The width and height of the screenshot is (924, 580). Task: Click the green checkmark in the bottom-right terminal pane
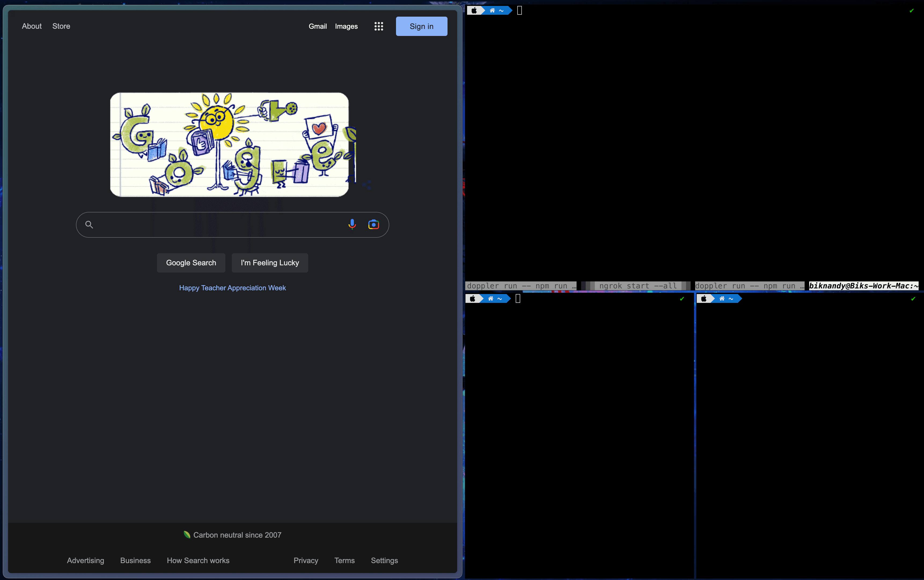point(913,299)
